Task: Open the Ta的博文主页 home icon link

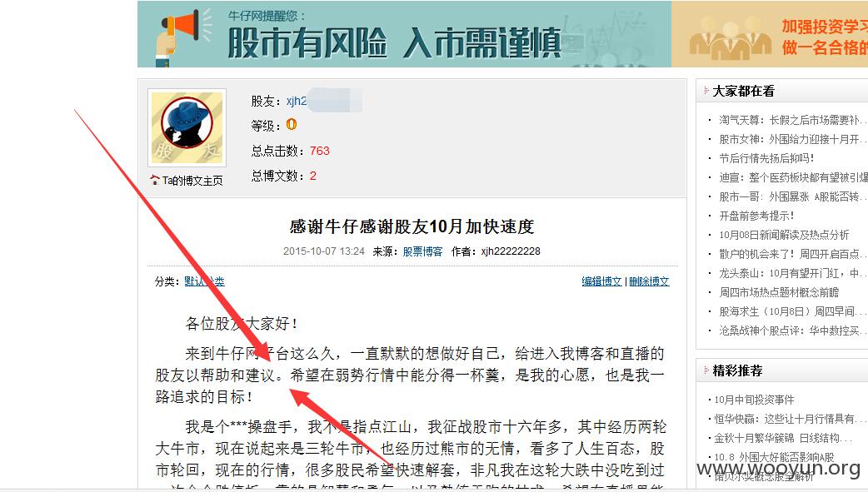Action: (x=187, y=181)
